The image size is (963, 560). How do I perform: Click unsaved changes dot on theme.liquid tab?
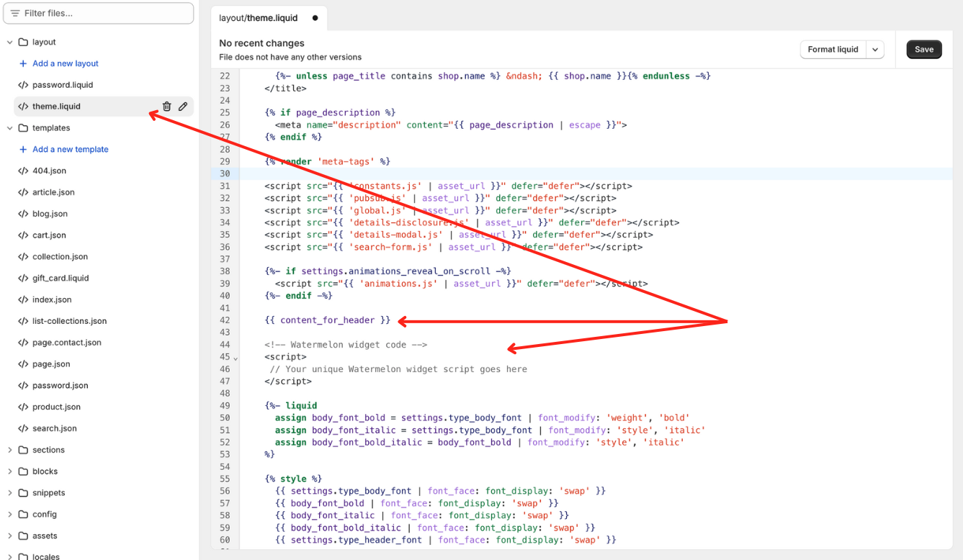(315, 18)
